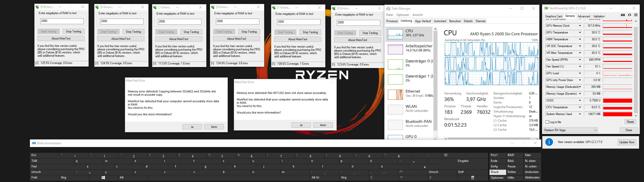Image resolution: width=644 pixels, height=182 pixels.
Task: Toggle the Fest caps lock key
Action: click(58, 166)
